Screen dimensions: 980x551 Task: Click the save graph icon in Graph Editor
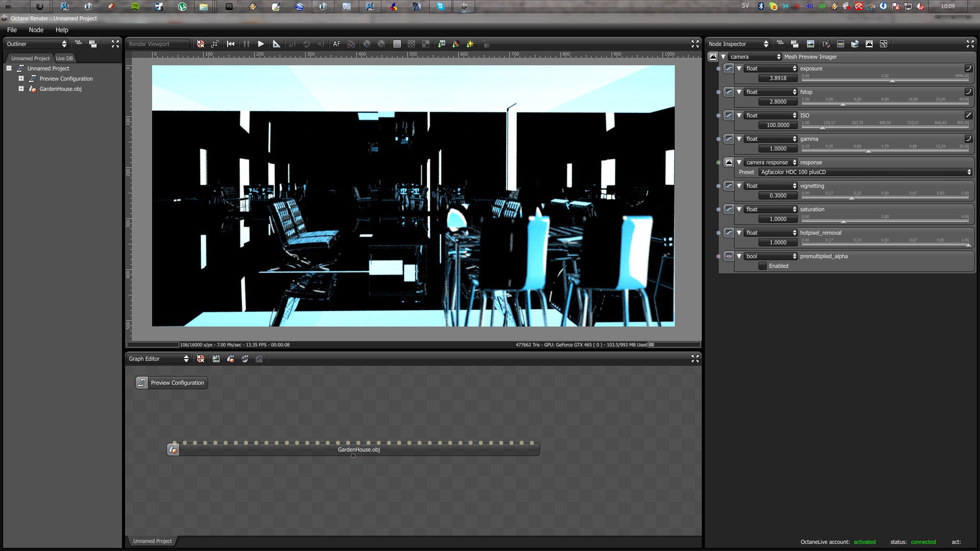[216, 359]
